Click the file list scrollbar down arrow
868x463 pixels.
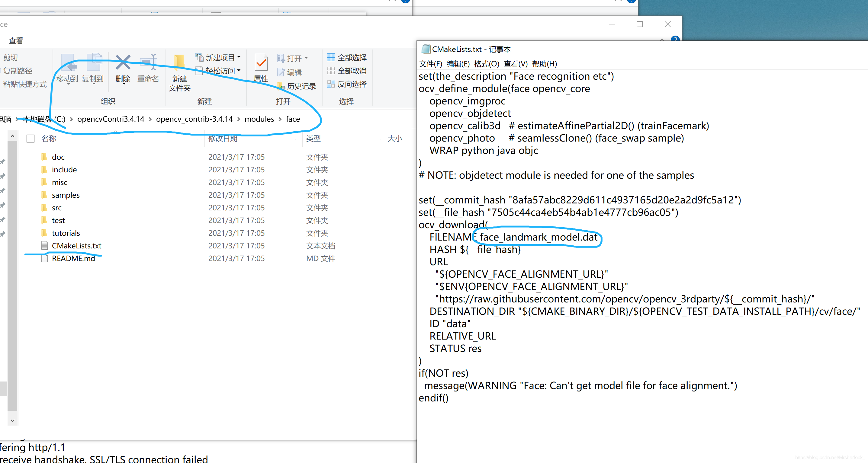click(x=12, y=420)
